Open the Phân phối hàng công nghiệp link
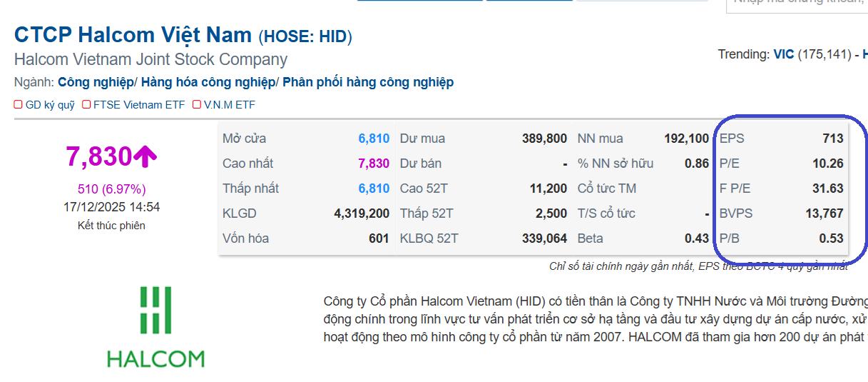The height and width of the screenshot is (382, 868). tap(368, 82)
